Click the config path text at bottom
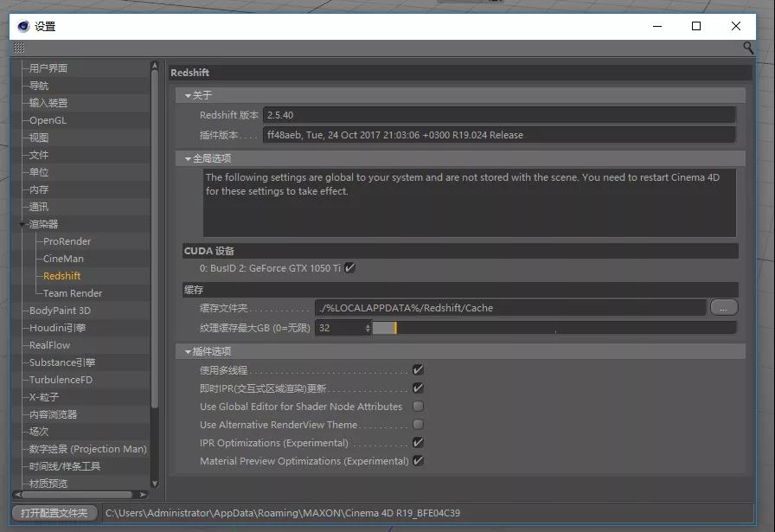Viewport: 775px width, 532px height. point(283,513)
